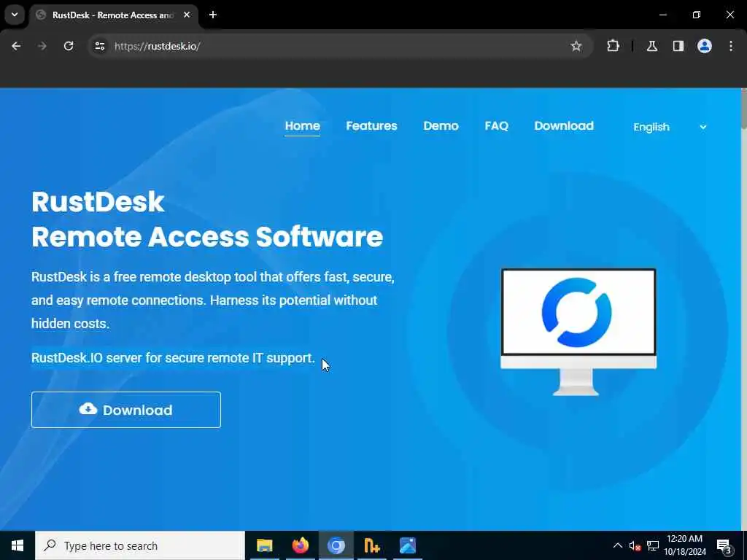This screenshot has width=747, height=560.
Task: Click the browser forward arrow
Action: coord(42,46)
